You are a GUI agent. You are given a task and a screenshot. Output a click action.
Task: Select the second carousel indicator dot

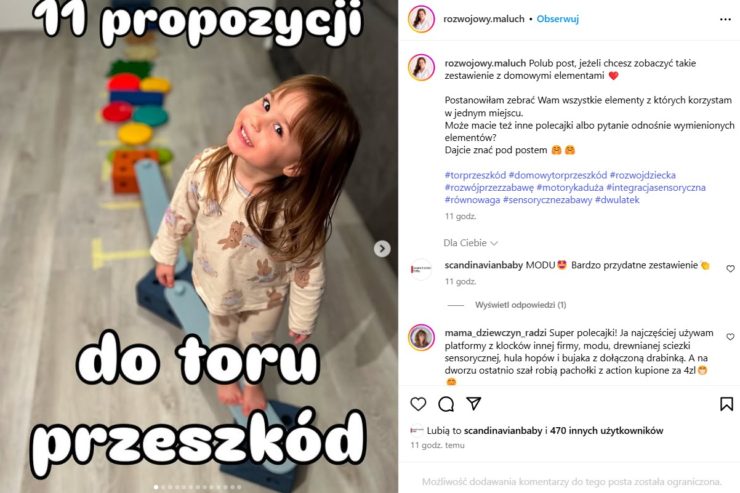pos(163,487)
